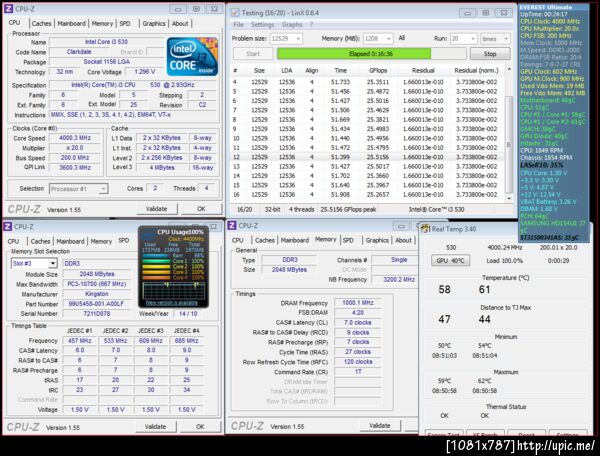Open Graphics tab in CPU-Z Memory timings window
This screenshot has width=600, height=456.
pyautogui.click(x=377, y=240)
